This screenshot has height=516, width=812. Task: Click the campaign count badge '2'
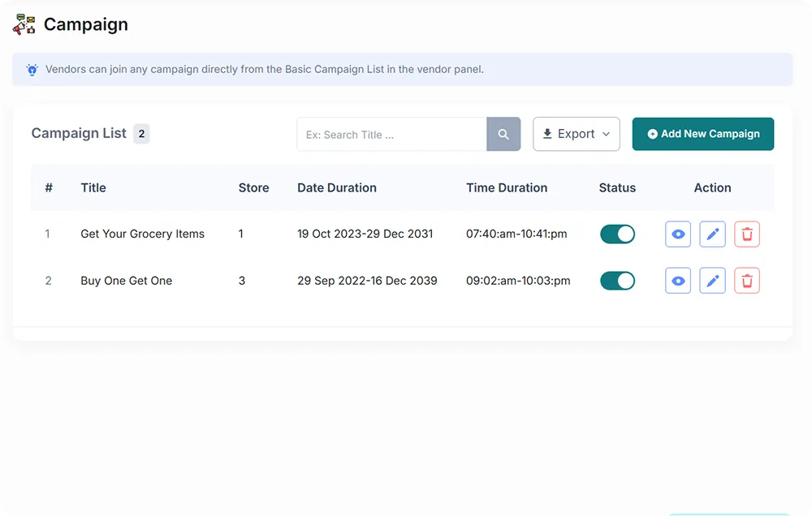141,134
